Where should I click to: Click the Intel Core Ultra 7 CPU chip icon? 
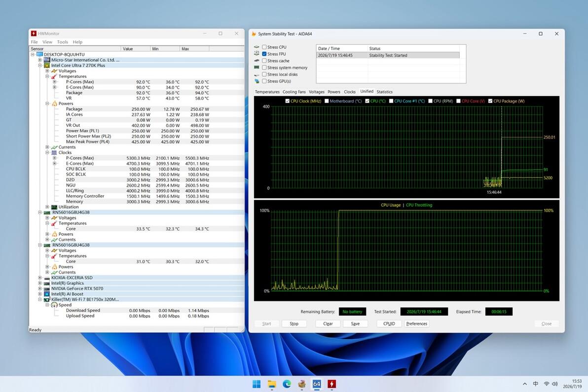(47, 65)
